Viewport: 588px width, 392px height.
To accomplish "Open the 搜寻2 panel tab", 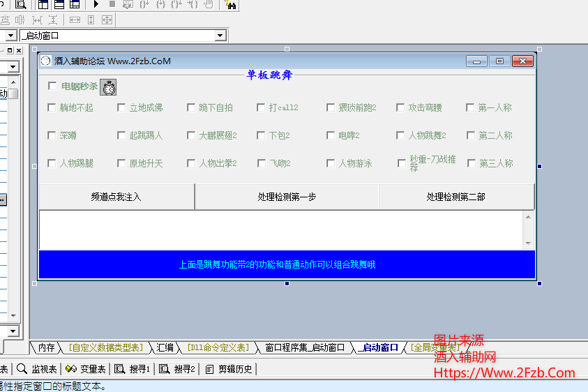I will coord(177,369).
